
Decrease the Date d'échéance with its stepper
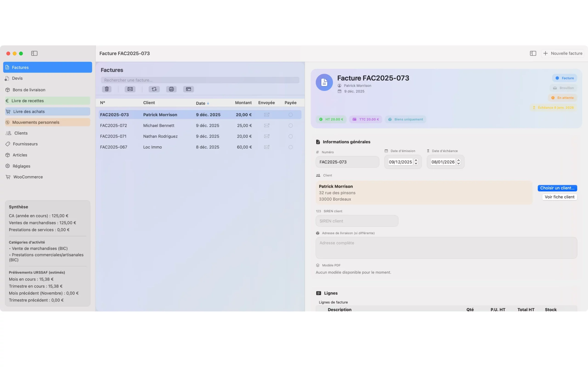(459, 163)
